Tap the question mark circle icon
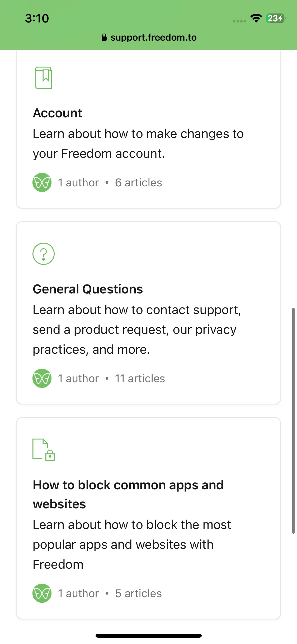The image size is (297, 644). (x=44, y=254)
